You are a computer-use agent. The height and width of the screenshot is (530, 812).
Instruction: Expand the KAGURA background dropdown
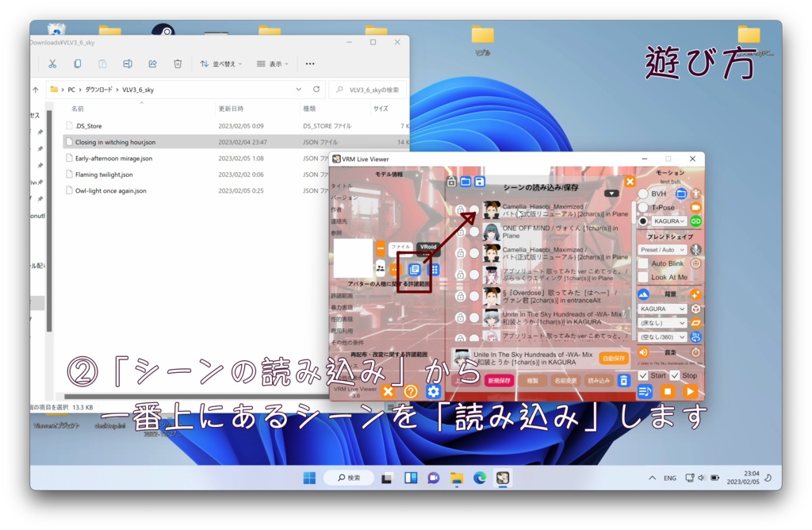coord(662,309)
